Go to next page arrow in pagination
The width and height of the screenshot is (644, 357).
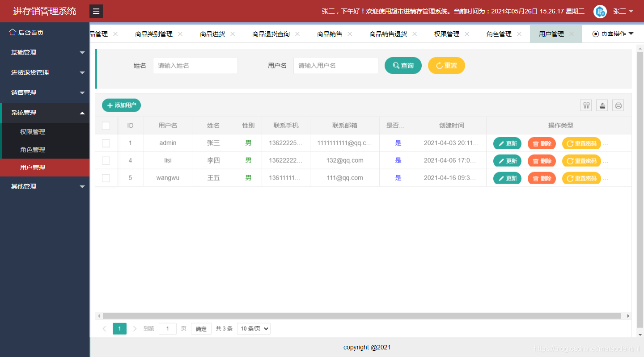pos(135,329)
